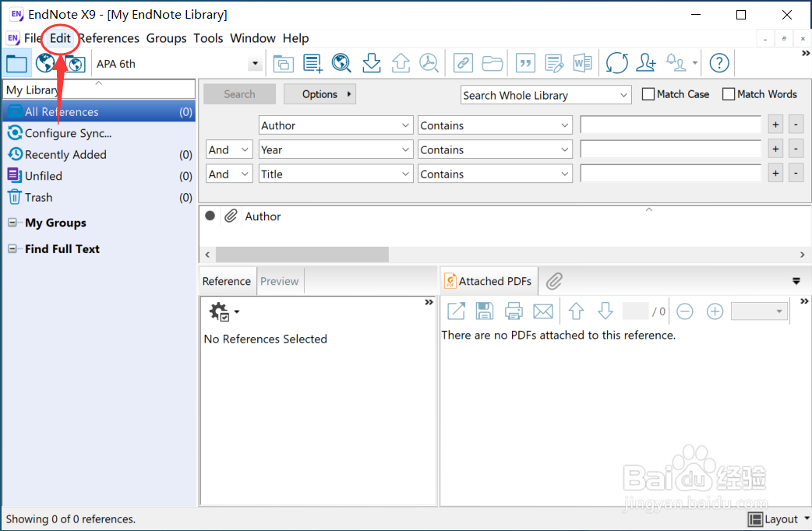Select All References in the sidebar
Viewport: 812px width, 531px height.
(x=99, y=112)
